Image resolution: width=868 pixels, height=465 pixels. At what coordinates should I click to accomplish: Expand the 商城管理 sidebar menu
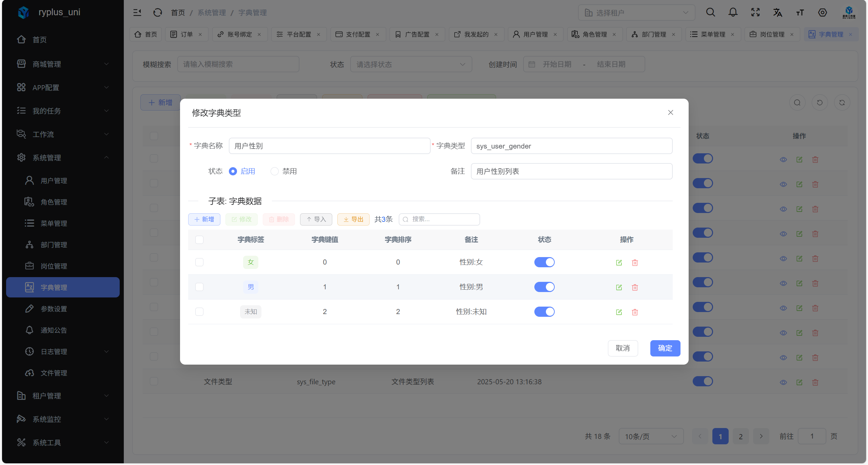pyautogui.click(x=63, y=64)
